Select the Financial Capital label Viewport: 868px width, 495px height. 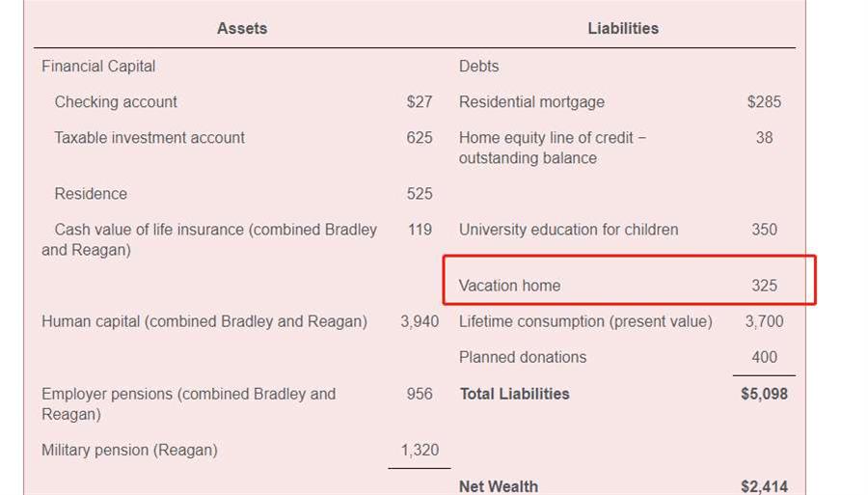[98, 67]
